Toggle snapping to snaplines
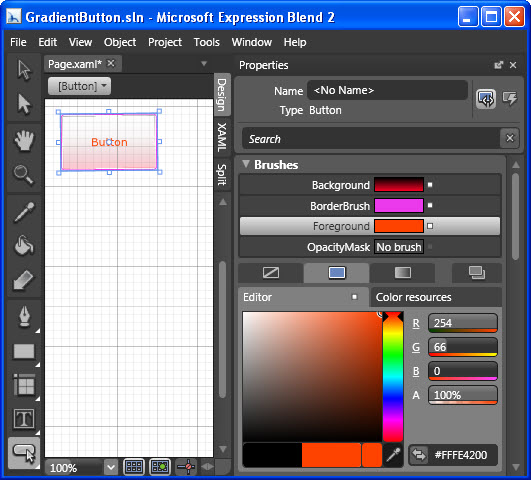The image size is (531, 480). coord(186,467)
